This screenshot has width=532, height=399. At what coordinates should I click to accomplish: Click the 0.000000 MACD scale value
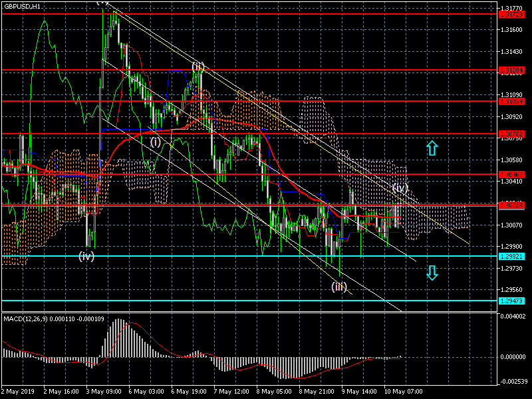coord(513,357)
